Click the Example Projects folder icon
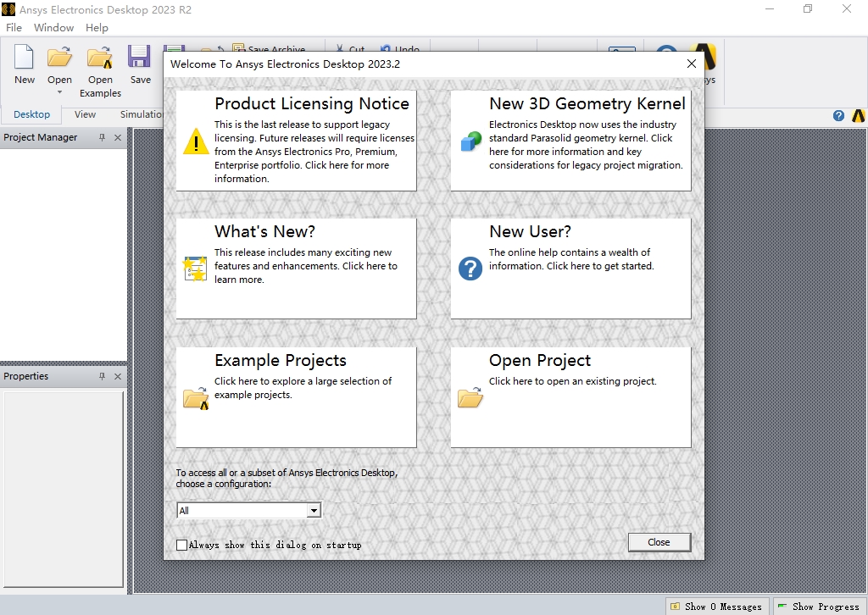The image size is (868, 615). [196, 397]
